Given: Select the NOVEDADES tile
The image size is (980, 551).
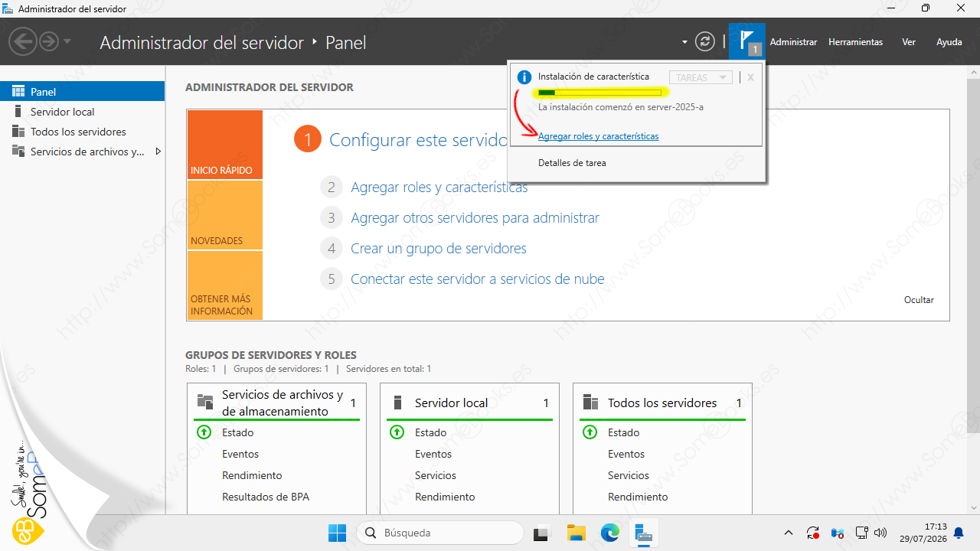Looking at the screenshot, I should 224,215.
